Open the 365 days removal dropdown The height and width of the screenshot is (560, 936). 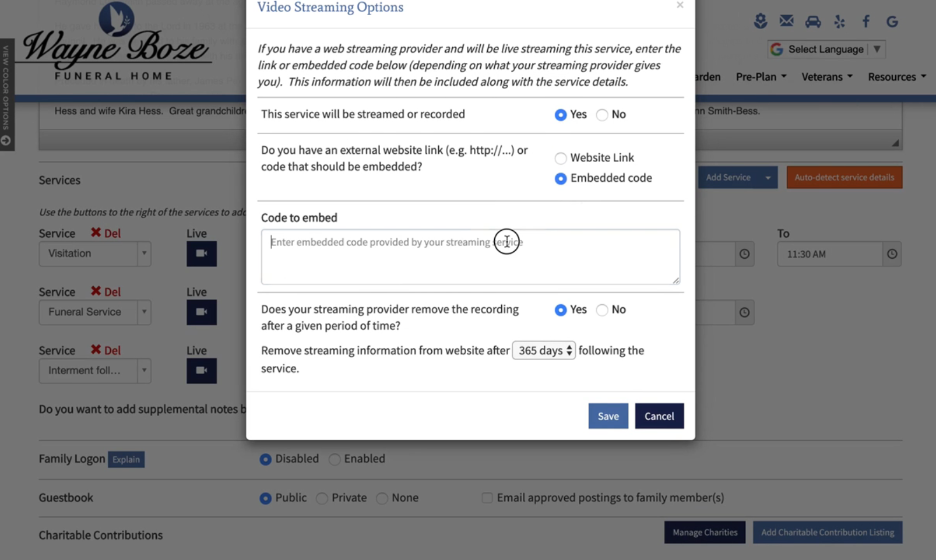click(543, 350)
